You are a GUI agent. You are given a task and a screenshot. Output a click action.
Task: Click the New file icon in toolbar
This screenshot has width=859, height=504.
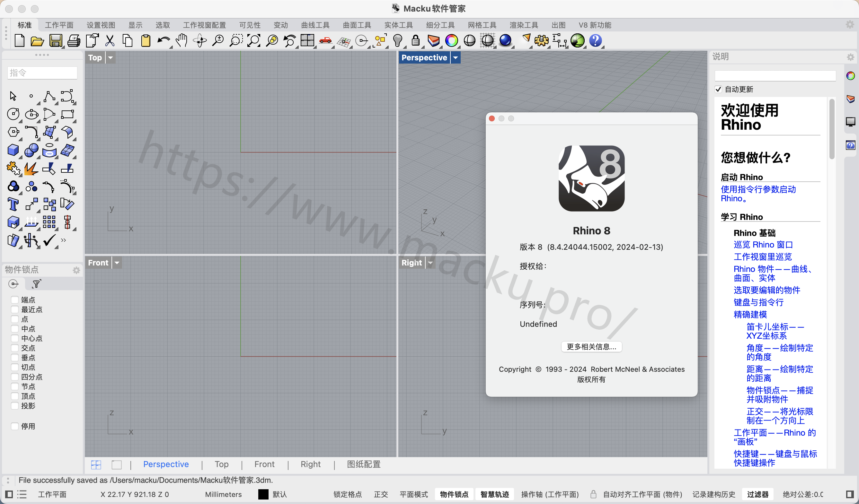pos(19,40)
